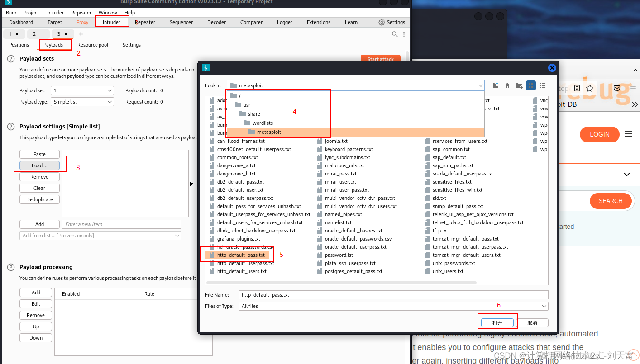The height and width of the screenshot is (364, 640).
Task: Open Burp Settings gear icon
Action: (x=382, y=22)
